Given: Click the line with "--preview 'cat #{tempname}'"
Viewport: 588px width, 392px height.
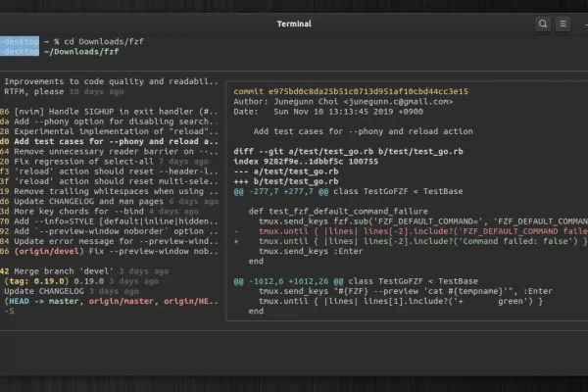Looking at the screenshot, I should (406, 291).
